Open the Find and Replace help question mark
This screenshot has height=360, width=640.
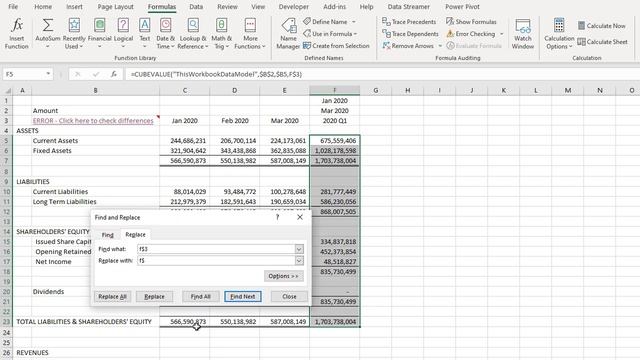[278, 217]
